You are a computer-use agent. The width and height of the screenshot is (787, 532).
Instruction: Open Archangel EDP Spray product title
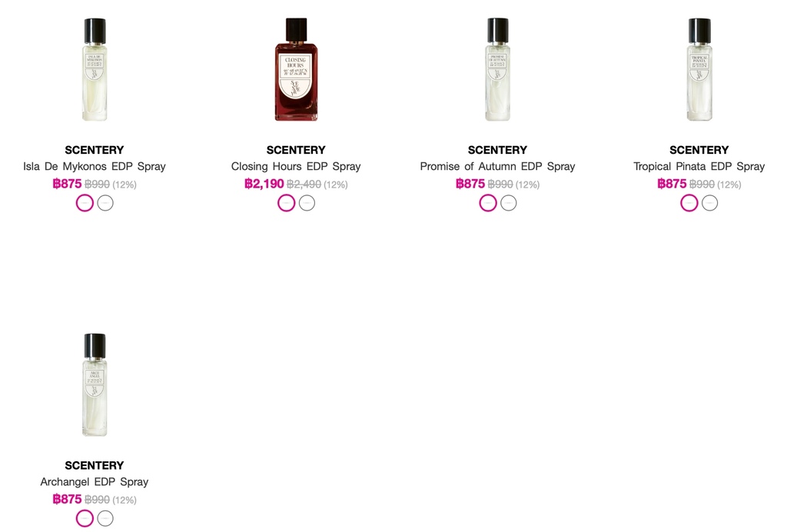[x=95, y=482]
